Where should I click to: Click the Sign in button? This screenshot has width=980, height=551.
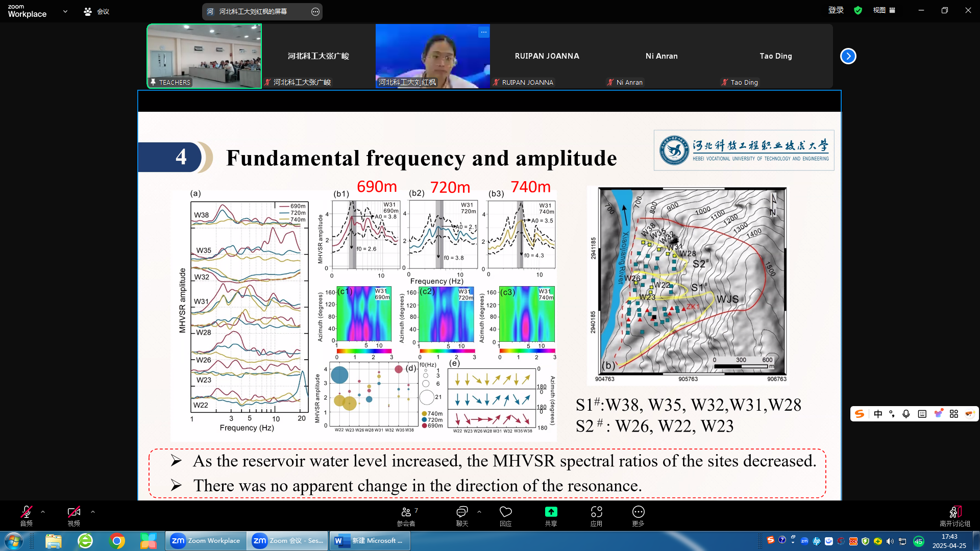coord(836,10)
